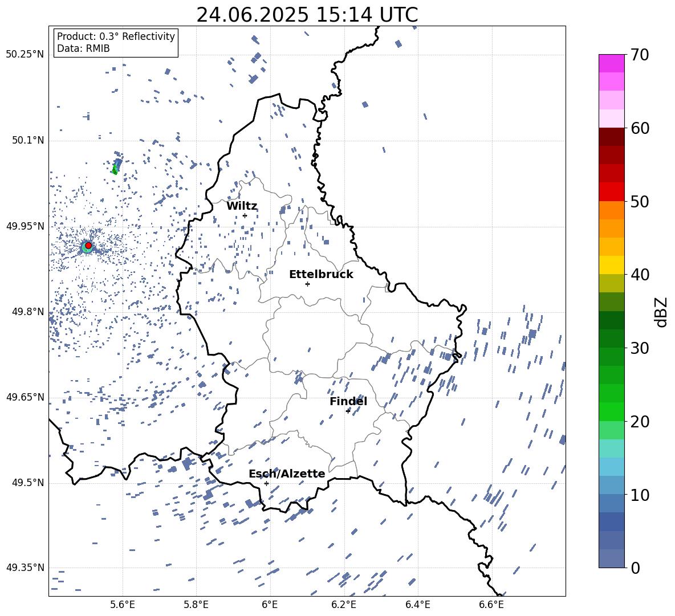Screen dimensions: 675x616
Task: Click the magenta top swatch of colorbar
Action: tap(611, 63)
